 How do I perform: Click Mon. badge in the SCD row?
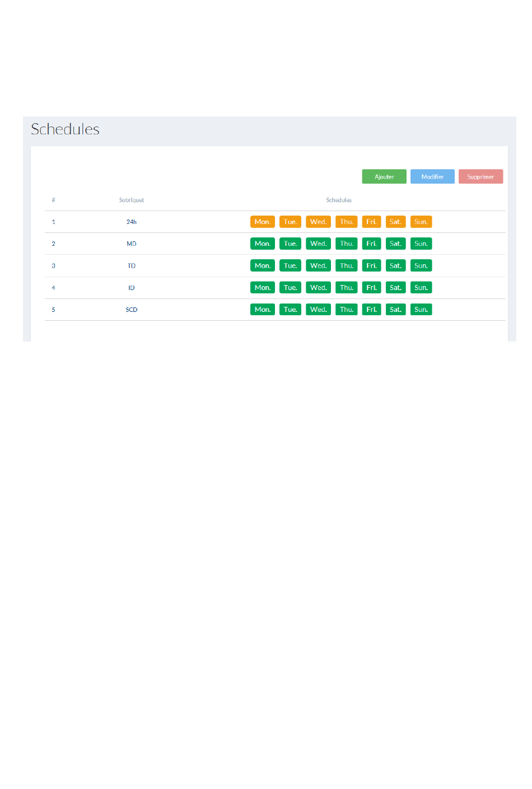click(263, 309)
